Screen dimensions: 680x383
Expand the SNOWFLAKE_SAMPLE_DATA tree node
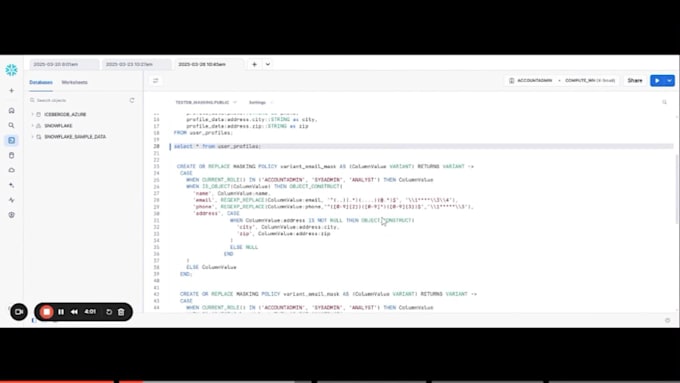32,137
